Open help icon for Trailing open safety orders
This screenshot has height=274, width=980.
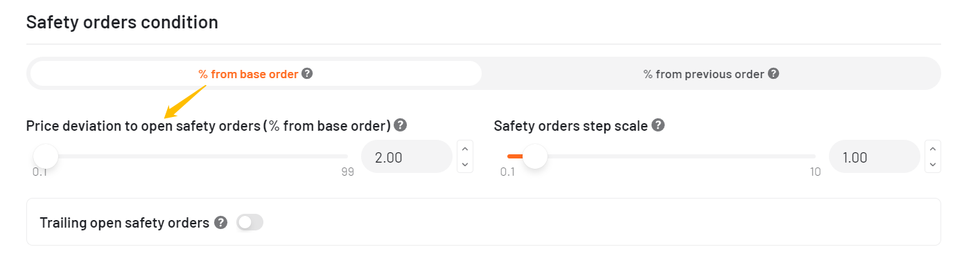(x=220, y=222)
